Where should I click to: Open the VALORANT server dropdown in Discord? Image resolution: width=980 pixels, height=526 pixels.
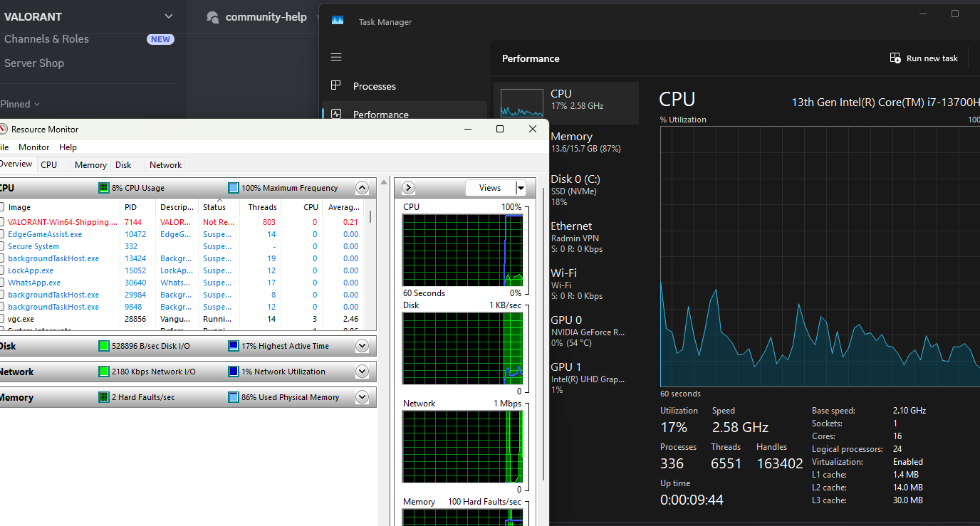pos(169,16)
